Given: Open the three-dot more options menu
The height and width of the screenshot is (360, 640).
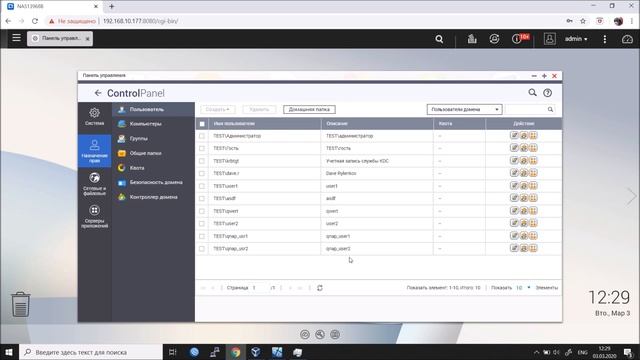Looking at the screenshot, I should pyautogui.click(x=604, y=39).
